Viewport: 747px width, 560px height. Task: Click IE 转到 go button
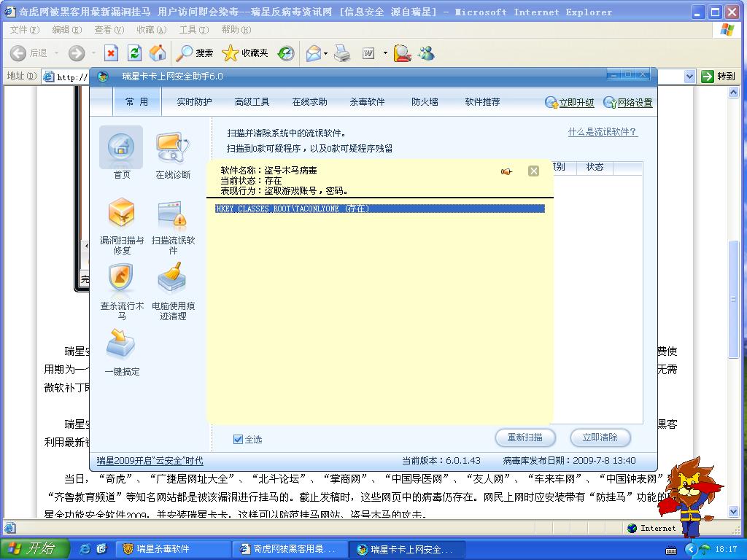719,76
